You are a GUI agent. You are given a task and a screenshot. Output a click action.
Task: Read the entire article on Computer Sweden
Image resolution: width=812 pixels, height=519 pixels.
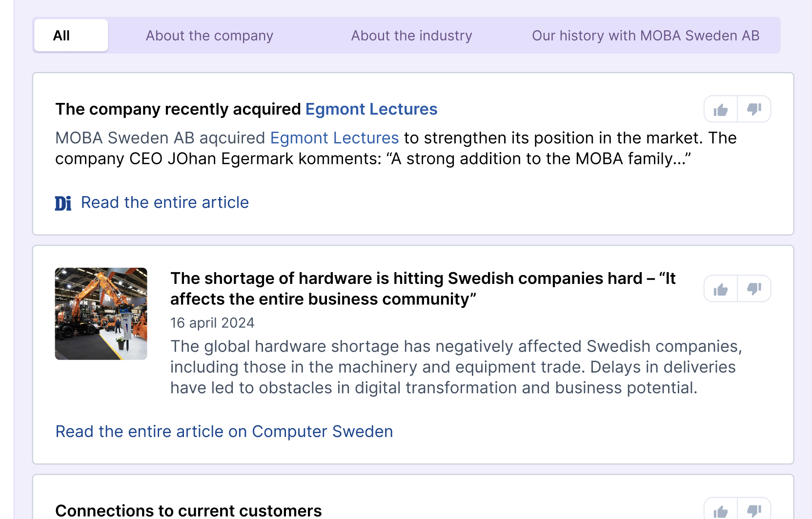pos(224,432)
